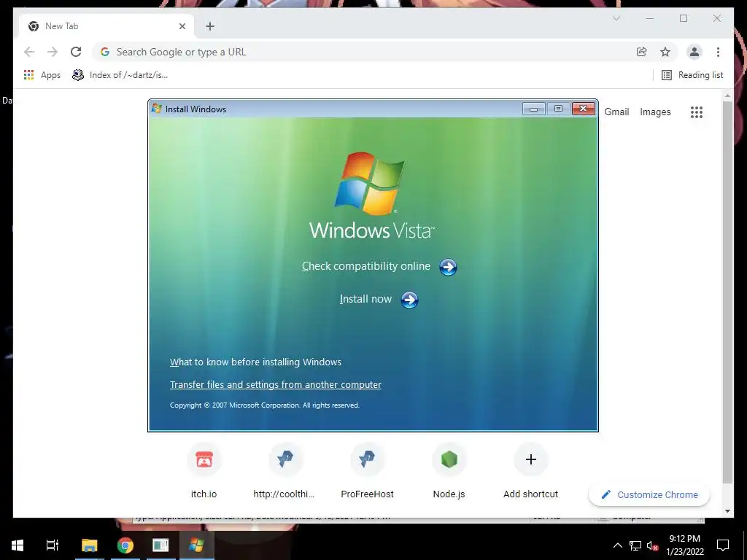The width and height of the screenshot is (747, 560).
Task: Click the Chrome back arrow
Action: click(29, 52)
